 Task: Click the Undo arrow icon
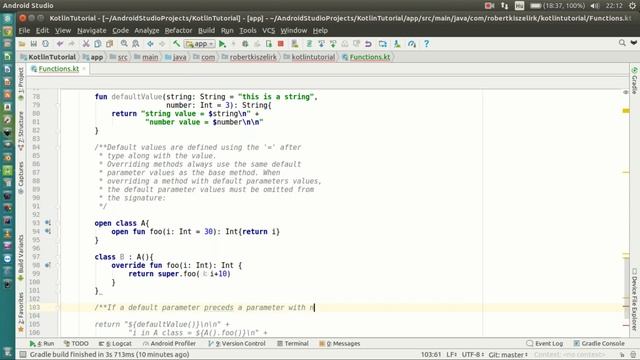[x=60, y=44]
